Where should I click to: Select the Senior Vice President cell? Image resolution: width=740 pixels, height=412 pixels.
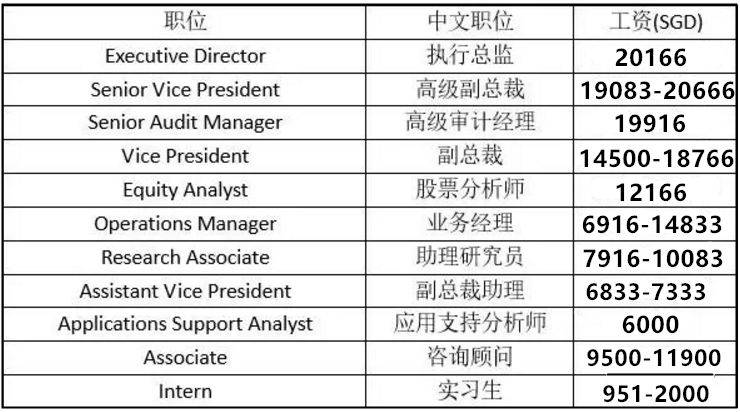pos(185,89)
